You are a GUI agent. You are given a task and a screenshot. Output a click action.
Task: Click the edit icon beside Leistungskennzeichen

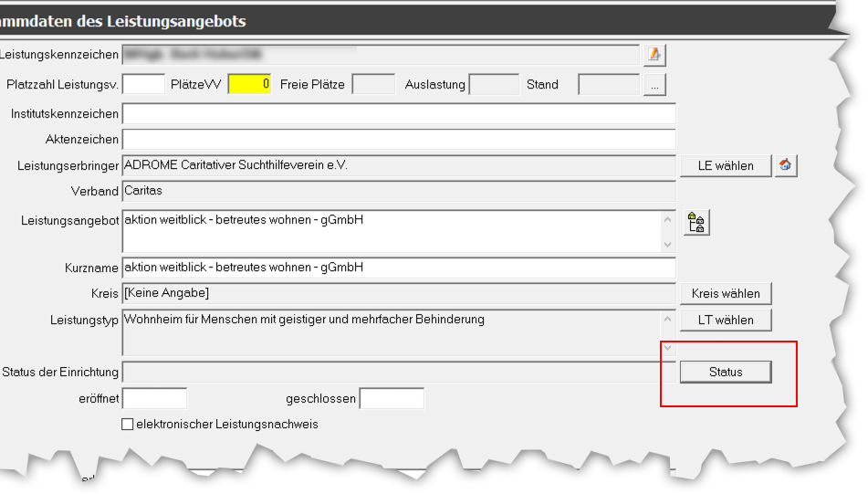click(x=654, y=55)
